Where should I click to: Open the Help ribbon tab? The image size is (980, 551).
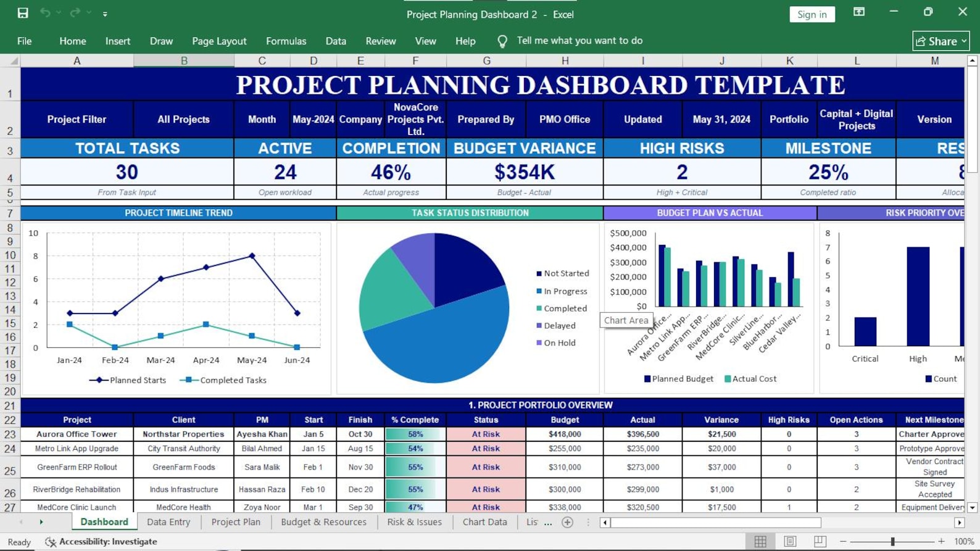click(x=465, y=41)
